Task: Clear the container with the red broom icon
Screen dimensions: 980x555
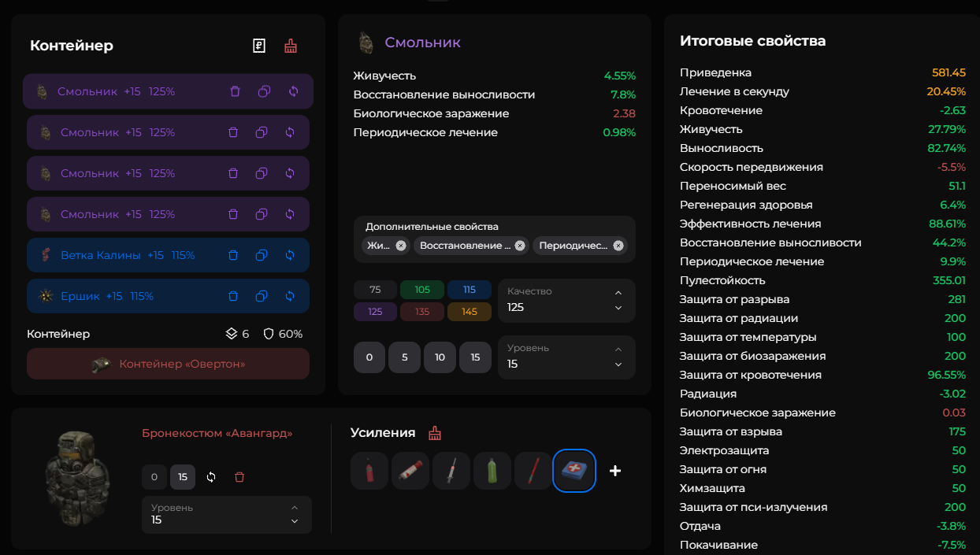Action: click(291, 46)
